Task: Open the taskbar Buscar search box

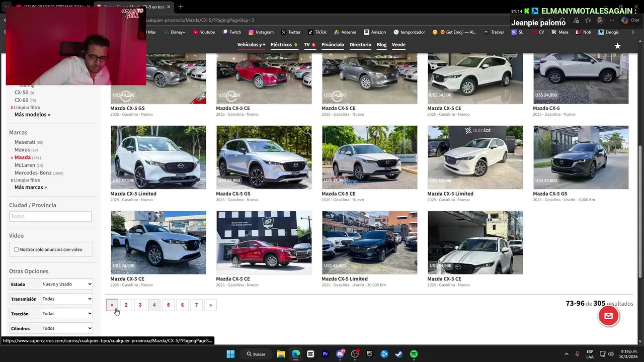Action: pos(256,354)
